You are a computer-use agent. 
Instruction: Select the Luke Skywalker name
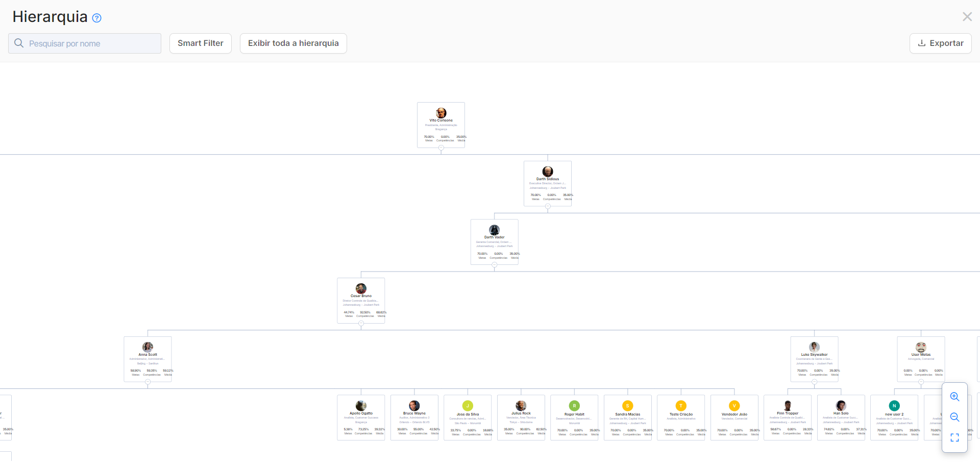(814, 355)
